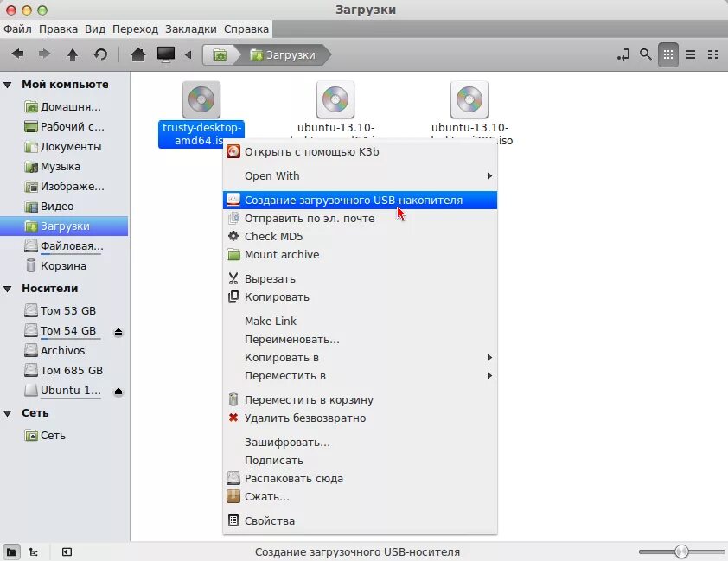
Task: Collapse the Сеть sidebar section
Action: click(8, 413)
